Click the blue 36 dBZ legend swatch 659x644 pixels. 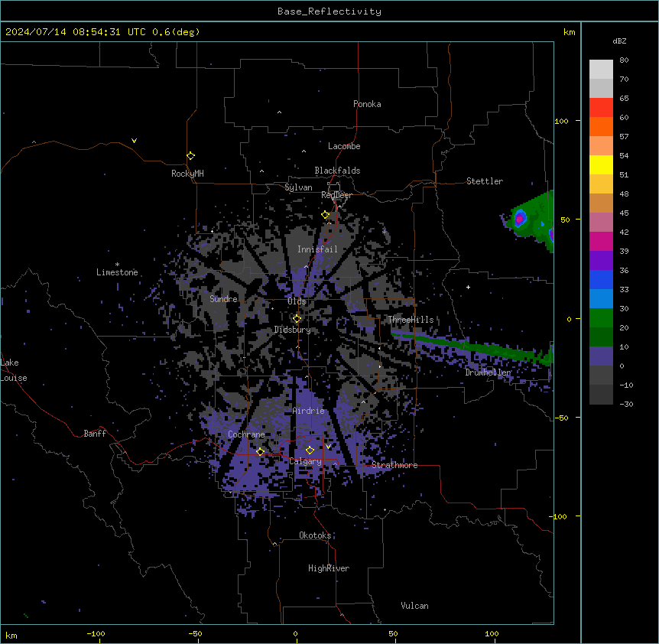(601, 279)
